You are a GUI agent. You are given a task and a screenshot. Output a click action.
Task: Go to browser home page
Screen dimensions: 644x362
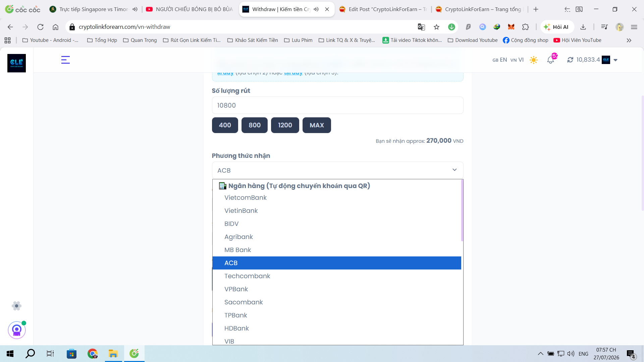tap(55, 27)
